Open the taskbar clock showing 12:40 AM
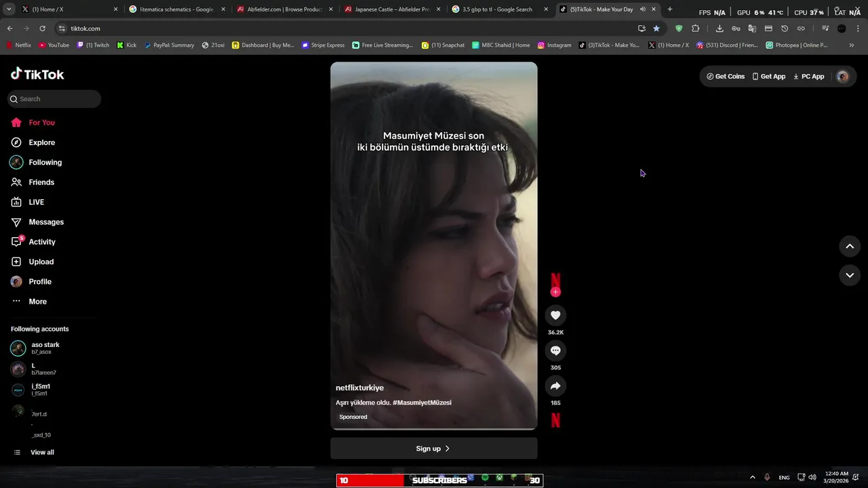The image size is (868, 488). click(837, 477)
